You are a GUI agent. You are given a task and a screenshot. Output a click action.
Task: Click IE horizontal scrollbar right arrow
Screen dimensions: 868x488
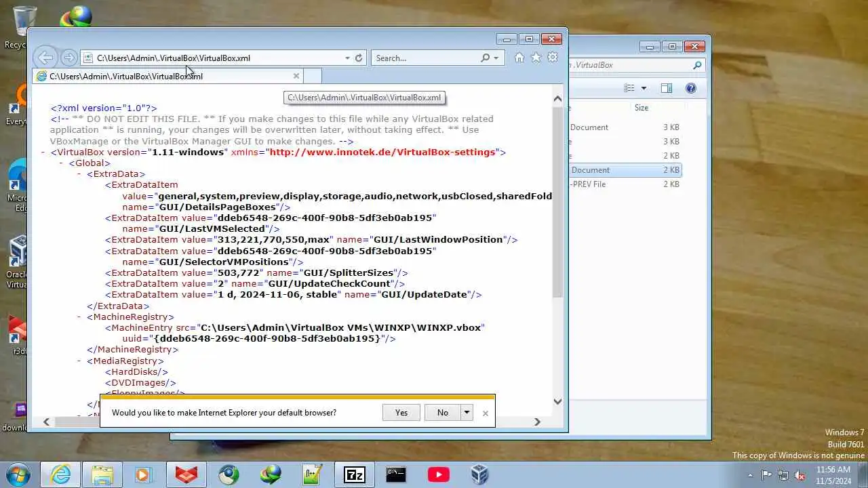click(537, 422)
